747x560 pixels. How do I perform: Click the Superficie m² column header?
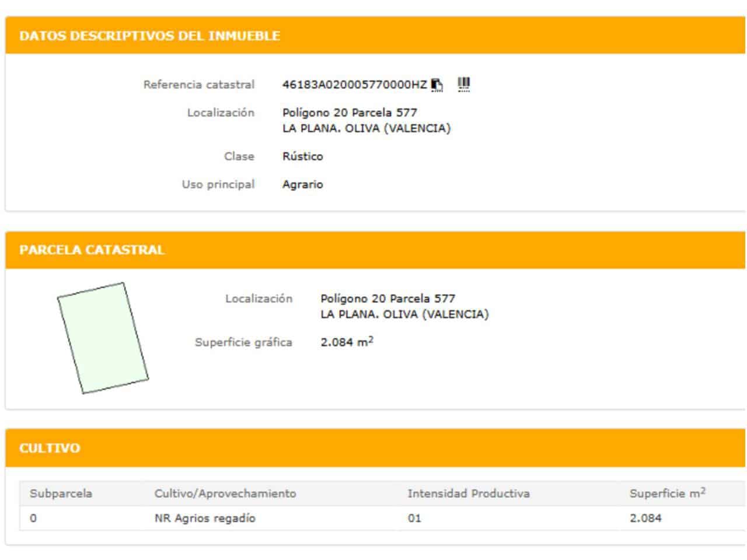click(x=667, y=494)
